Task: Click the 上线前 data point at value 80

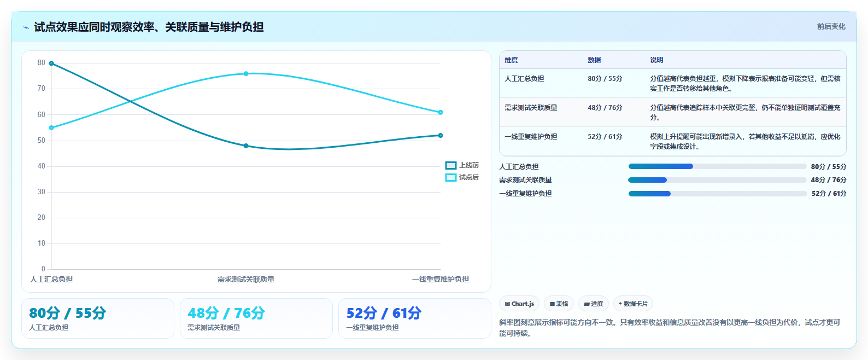Action: tap(51, 63)
